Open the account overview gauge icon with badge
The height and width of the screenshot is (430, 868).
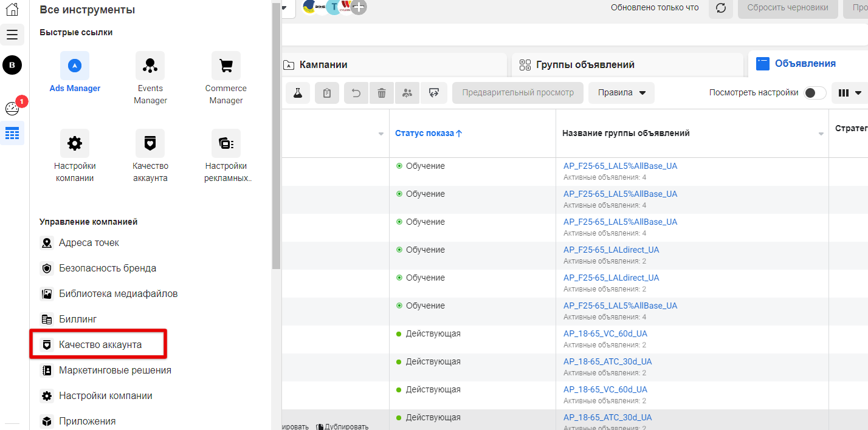pos(12,109)
